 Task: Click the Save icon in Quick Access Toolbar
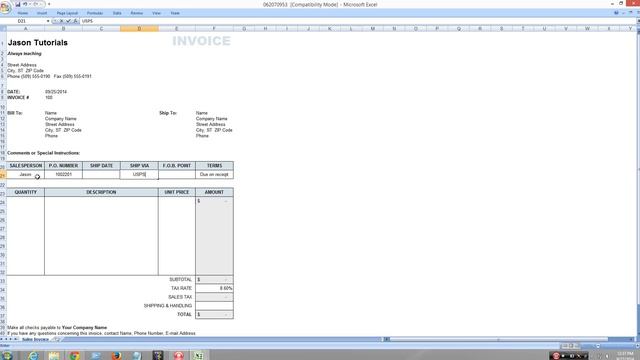(x=18, y=4)
